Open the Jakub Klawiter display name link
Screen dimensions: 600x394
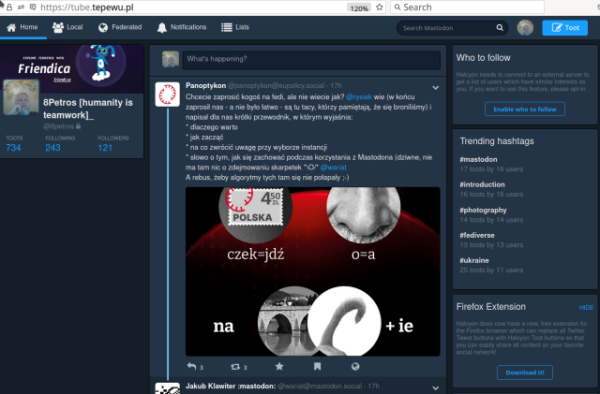(x=231, y=386)
